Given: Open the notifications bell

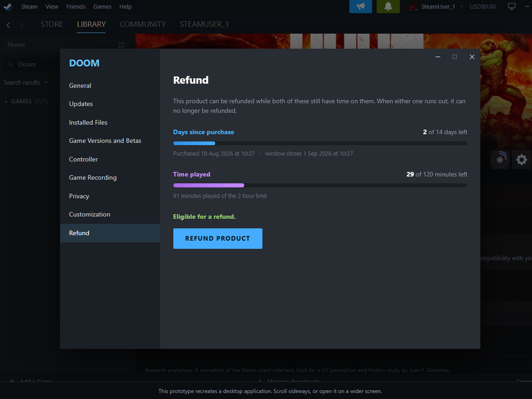Looking at the screenshot, I should click(x=388, y=7).
